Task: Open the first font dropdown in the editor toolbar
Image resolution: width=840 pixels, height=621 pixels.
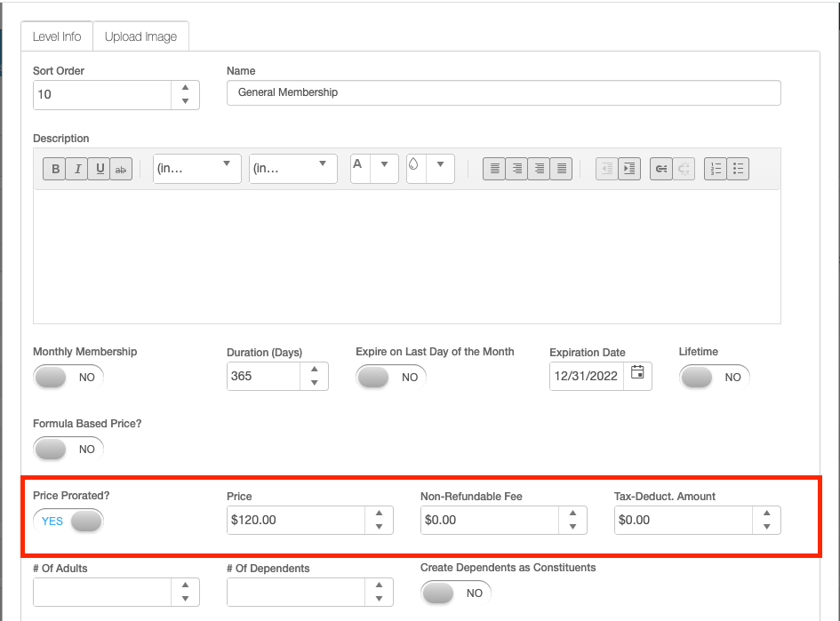Action: [226, 164]
